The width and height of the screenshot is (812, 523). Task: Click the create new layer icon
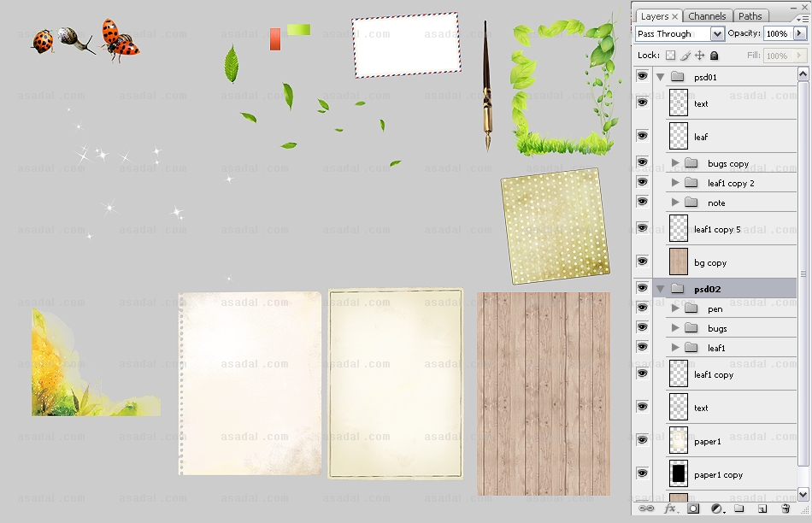pos(762,508)
